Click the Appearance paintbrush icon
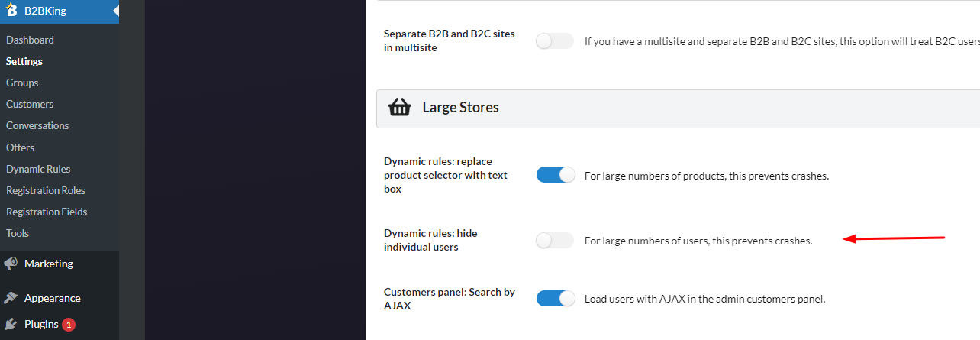Image resolution: width=980 pixels, height=340 pixels. pyautogui.click(x=11, y=298)
